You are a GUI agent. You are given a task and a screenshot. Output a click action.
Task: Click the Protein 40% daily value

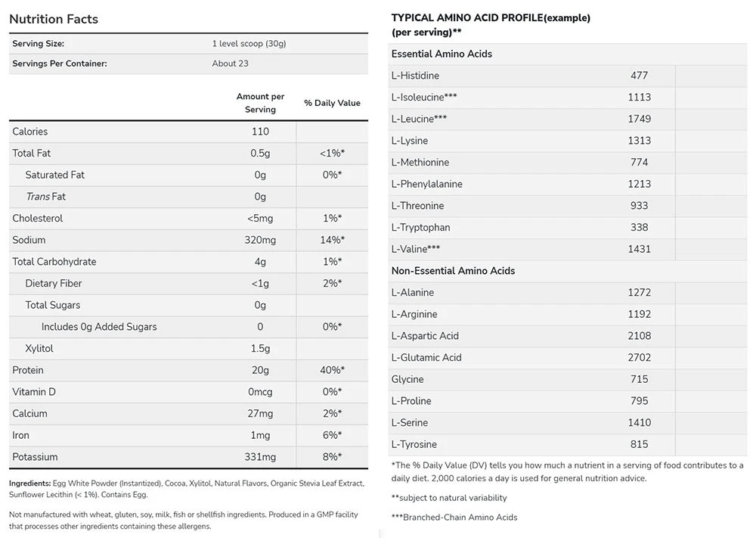pyautogui.click(x=332, y=370)
